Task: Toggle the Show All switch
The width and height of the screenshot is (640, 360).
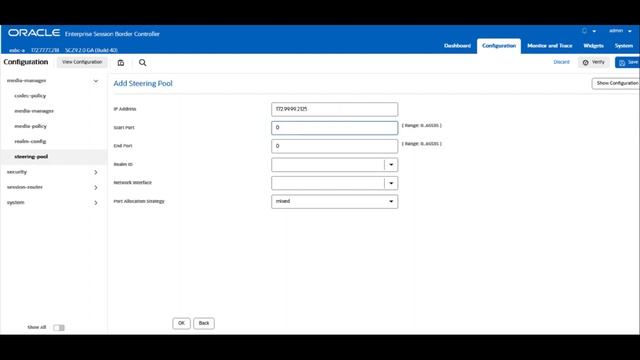Action: (59, 327)
